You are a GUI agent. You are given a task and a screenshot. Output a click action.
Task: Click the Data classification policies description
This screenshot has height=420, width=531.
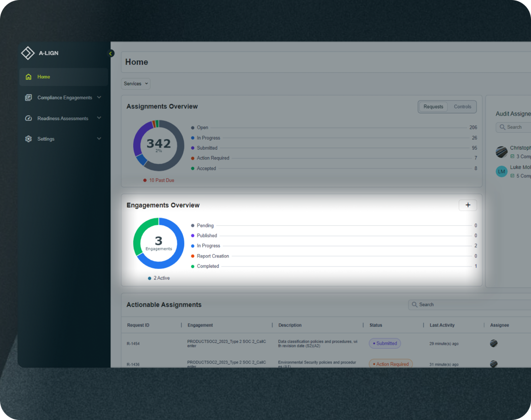click(318, 343)
